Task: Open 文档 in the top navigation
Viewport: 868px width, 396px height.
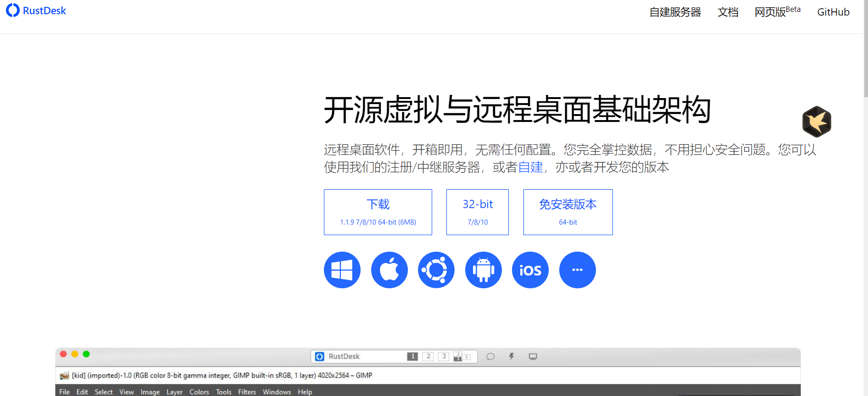Action: [728, 12]
